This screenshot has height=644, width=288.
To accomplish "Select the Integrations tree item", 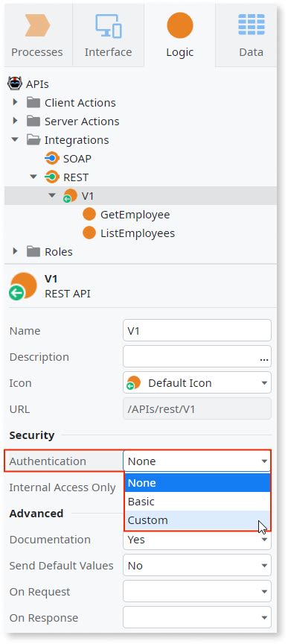I will click(x=77, y=140).
